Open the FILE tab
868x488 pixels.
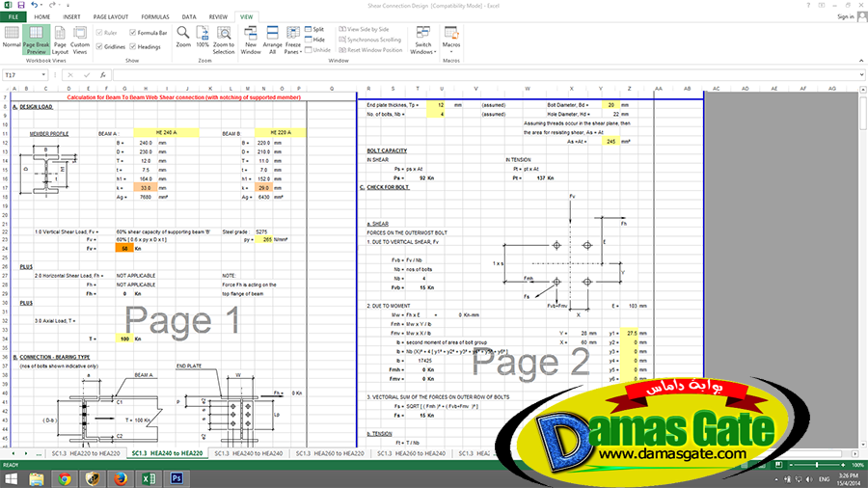pyautogui.click(x=14, y=16)
